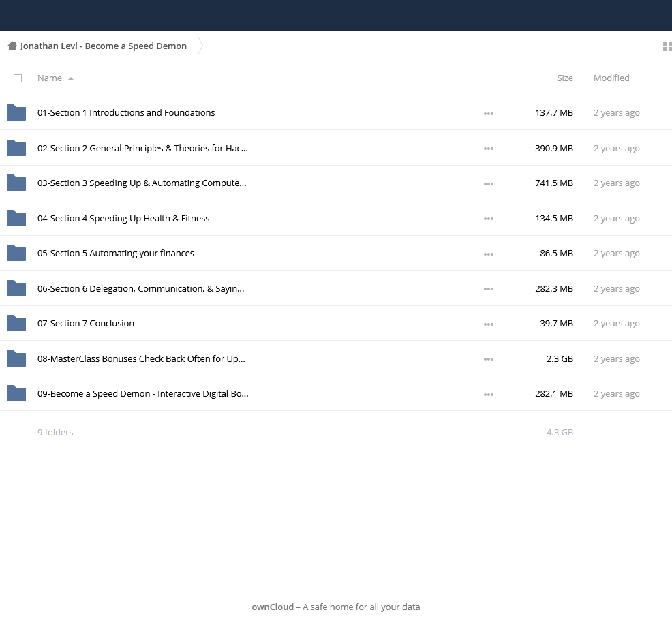Open folder 03-Section 3 Speeding Up & Automating
This screenshot has height=627, width=672.
tap(142, 183)
